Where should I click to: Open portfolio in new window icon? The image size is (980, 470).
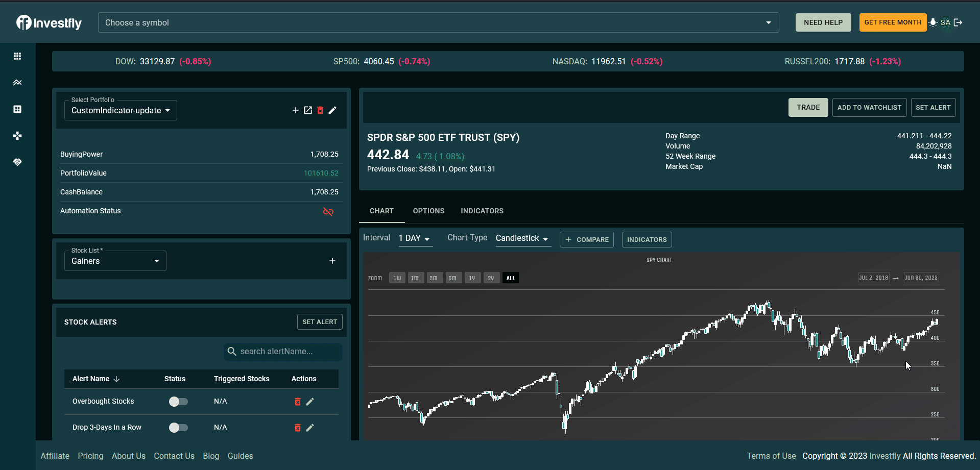(308, 110)
